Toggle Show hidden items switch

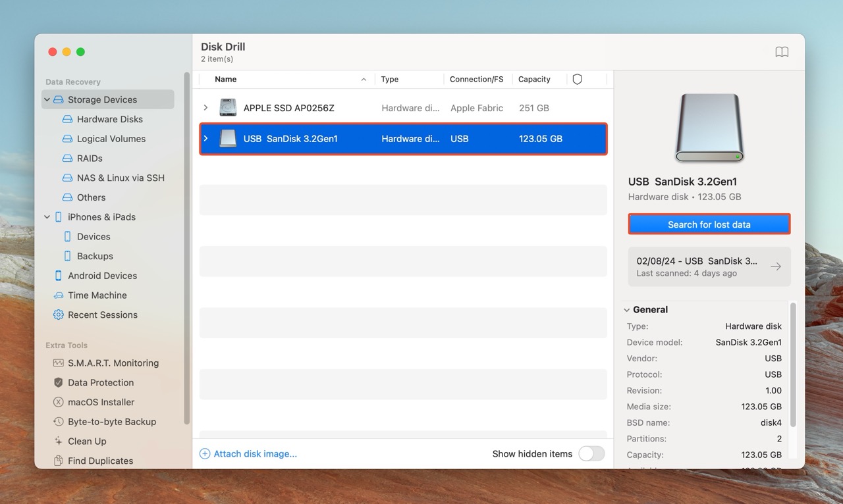pos(591,454)
